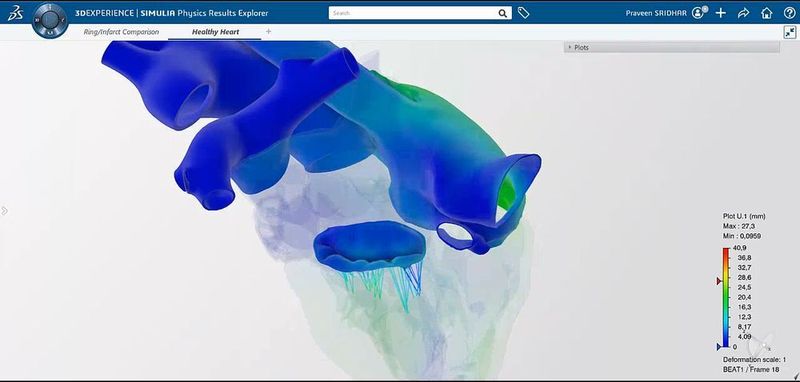Open the Help question mark icon
Screen dimensions: 800x382
click(789, 13)
